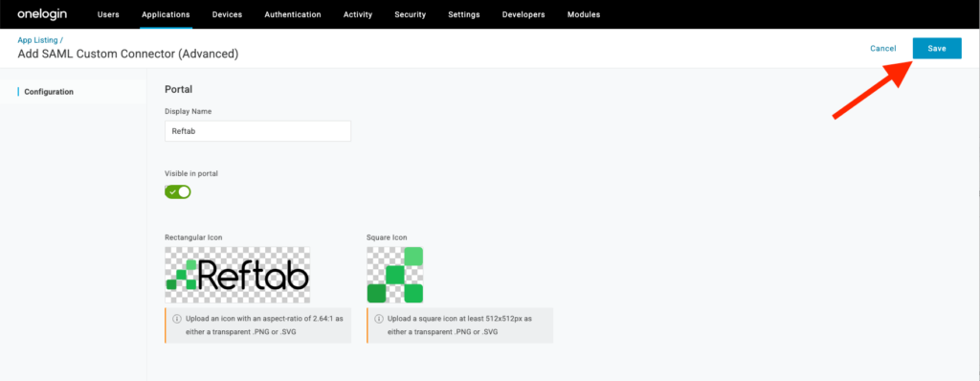Save the SAML connector
The height and width of the screenshot is (381, 980).
[x=937, y=48]
